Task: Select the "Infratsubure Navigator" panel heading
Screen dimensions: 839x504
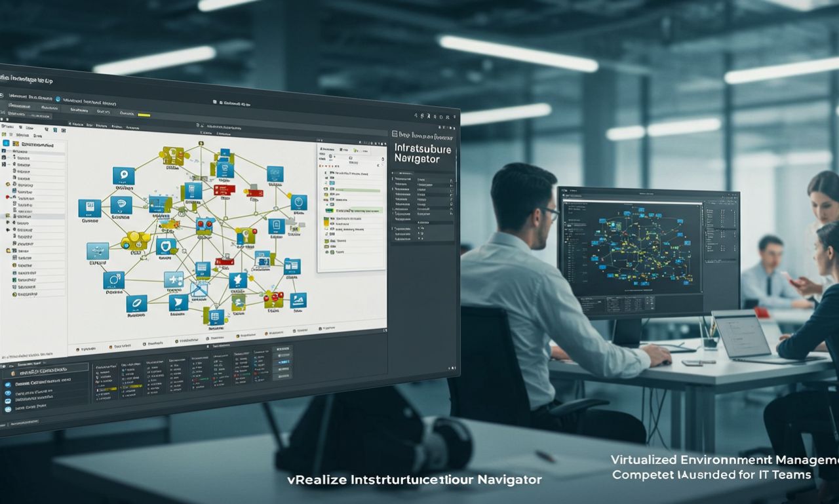Action: click(423, 154)
